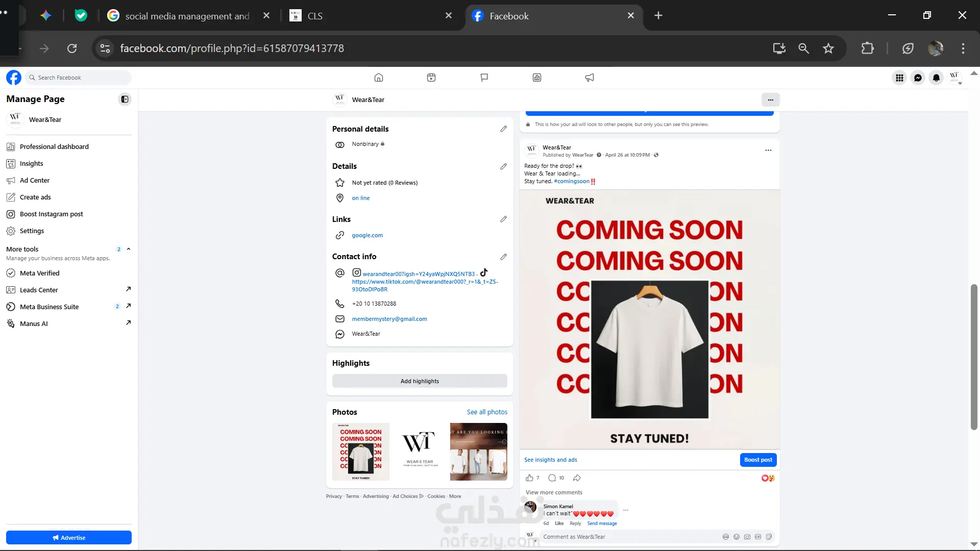980x551 pixels.
Task: Open the Wear & Tear logo photo thumbnail
Action: 420,452
